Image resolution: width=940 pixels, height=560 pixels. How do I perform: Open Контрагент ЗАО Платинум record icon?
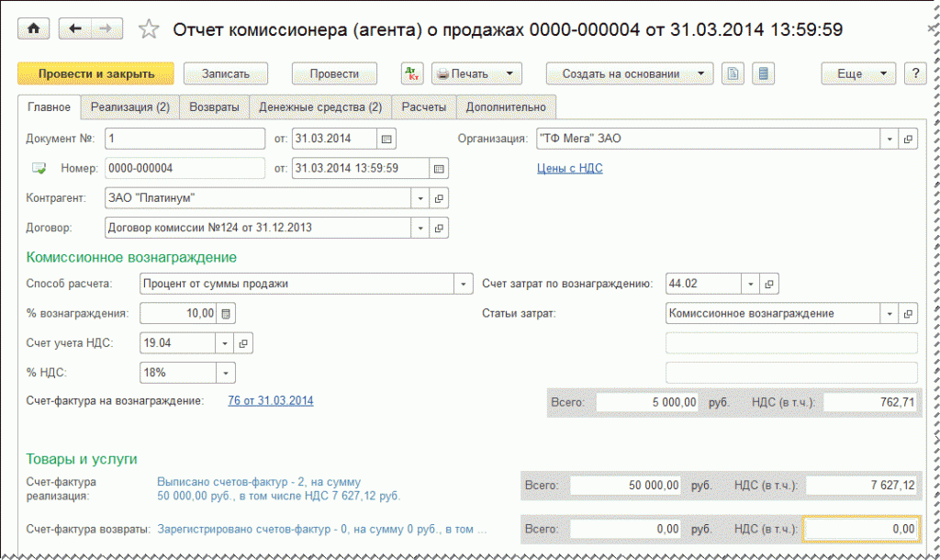[x=439, y=198]
